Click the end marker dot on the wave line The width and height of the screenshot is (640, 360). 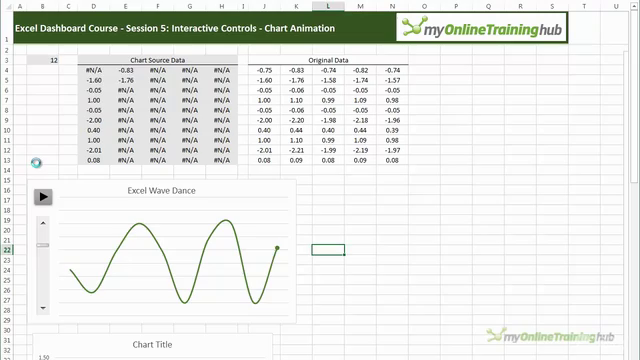click(277, 248)
